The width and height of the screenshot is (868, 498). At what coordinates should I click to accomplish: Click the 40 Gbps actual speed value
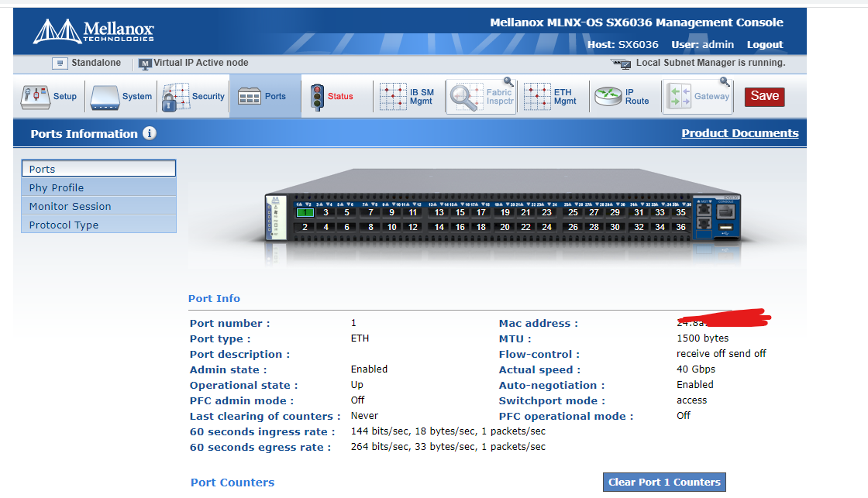(696, 369)
